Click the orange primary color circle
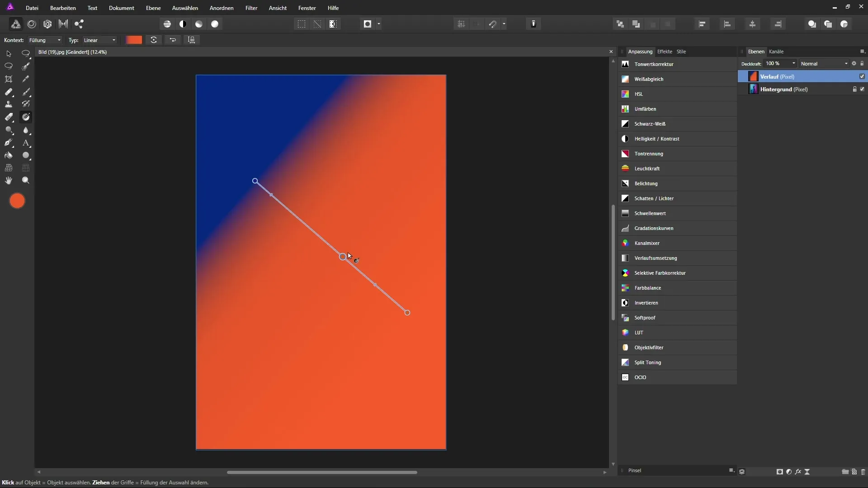This screenshot has width=868, height=488. (17, 201)
